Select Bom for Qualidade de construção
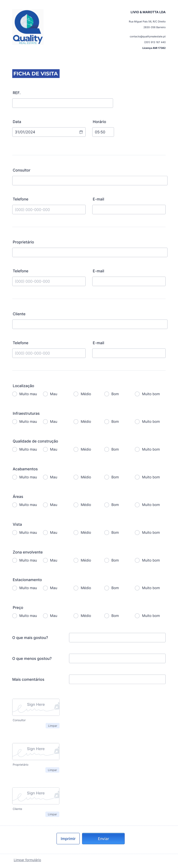The height and width of the screenshot is (868, 178). click(x=107, y=449)
